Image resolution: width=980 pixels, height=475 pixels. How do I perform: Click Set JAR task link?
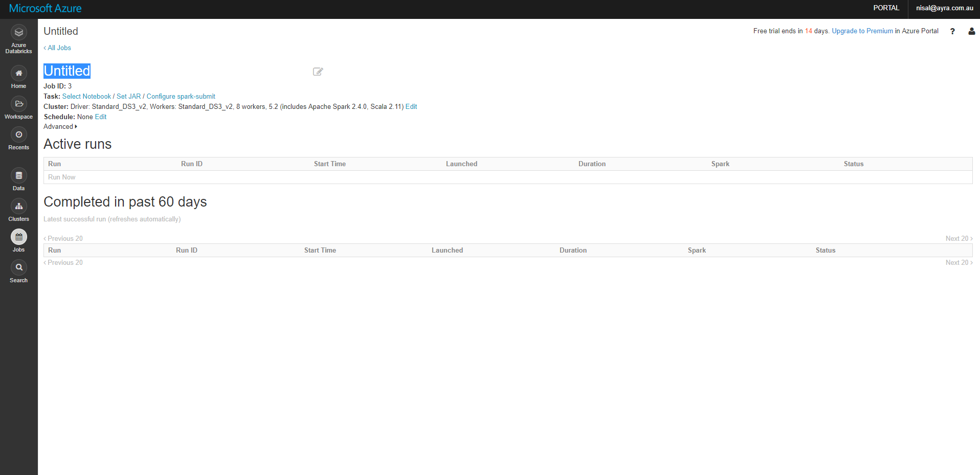128,96
